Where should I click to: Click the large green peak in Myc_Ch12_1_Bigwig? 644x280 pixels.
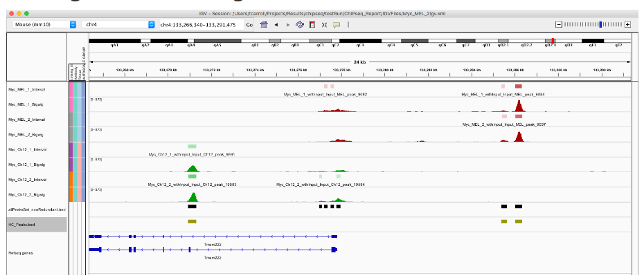pyautogui.click(x=192, y=169)
